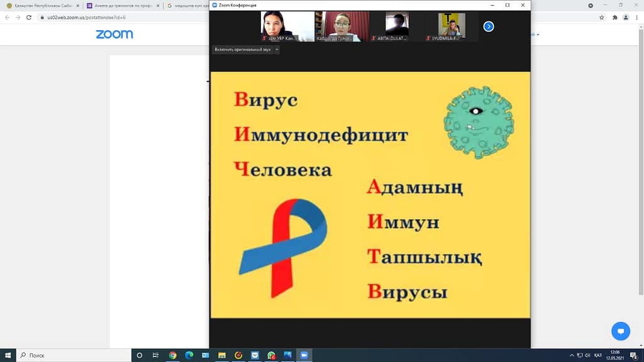Image resolution: width=644 pixels, height=362 pixels.
Task: Click the Zoom logo on webpage
Action: click(114, 34)
